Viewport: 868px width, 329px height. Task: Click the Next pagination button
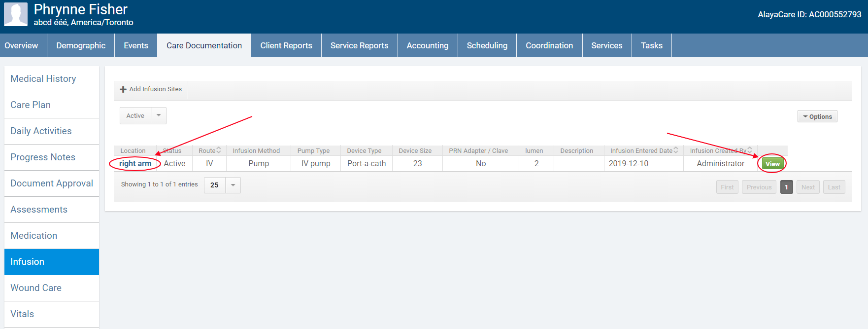click(x=808, y=187)
